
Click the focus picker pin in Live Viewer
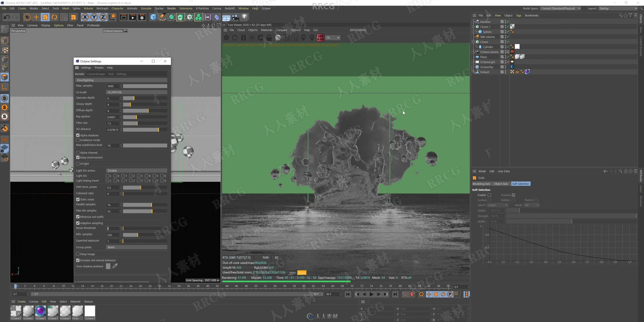coord(304,38)
